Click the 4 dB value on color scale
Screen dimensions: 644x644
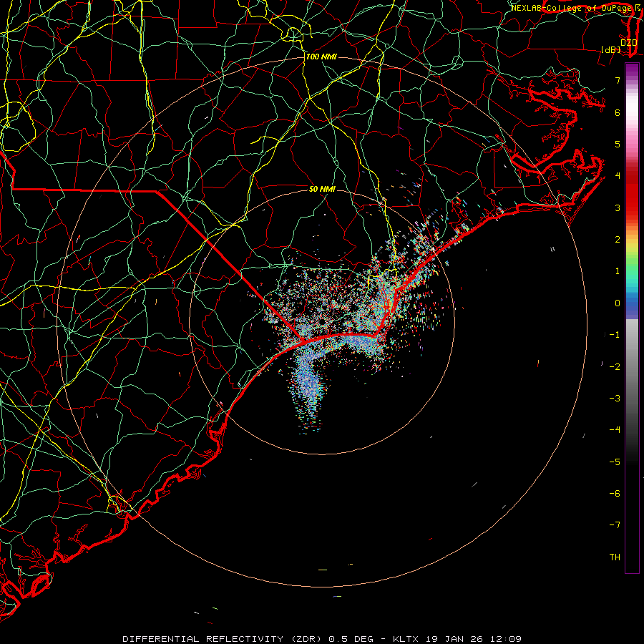tap(618, 176)
